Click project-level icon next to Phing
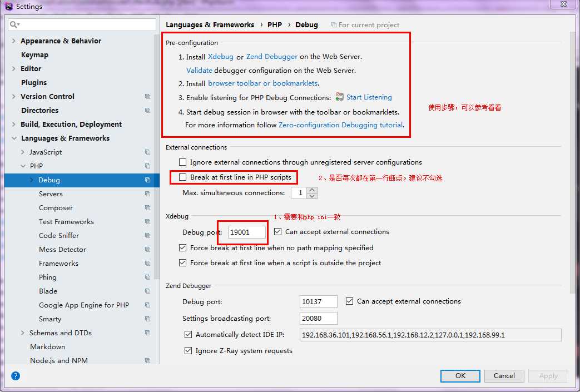Screen dimensions: 580x392 [147, 277]
